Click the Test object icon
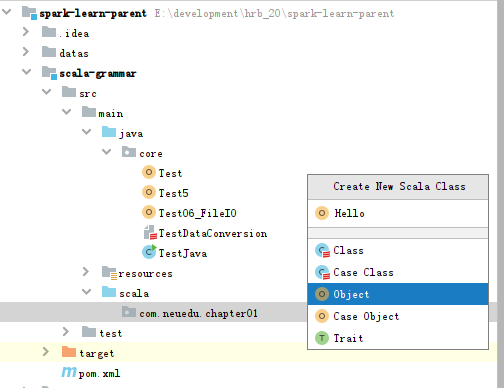Viewport: 504px width, 388px height. pyautogui.click(x=149, y=172)
